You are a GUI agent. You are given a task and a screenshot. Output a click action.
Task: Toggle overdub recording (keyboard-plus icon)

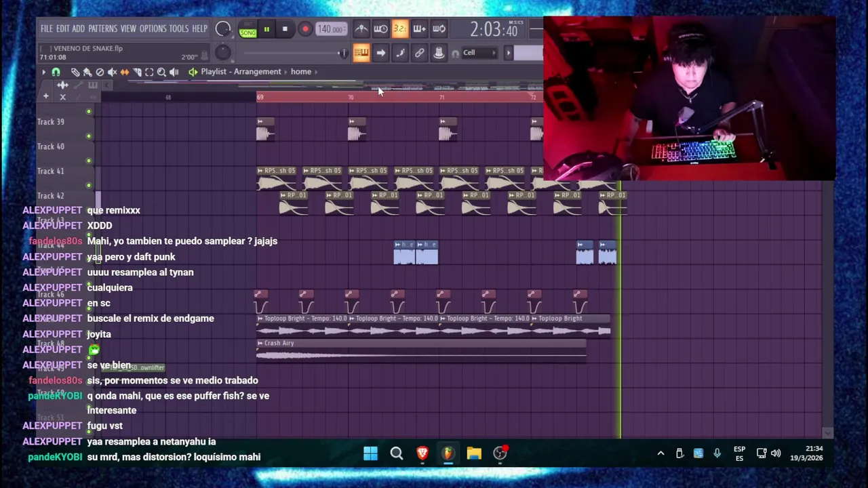coord(419,29)
